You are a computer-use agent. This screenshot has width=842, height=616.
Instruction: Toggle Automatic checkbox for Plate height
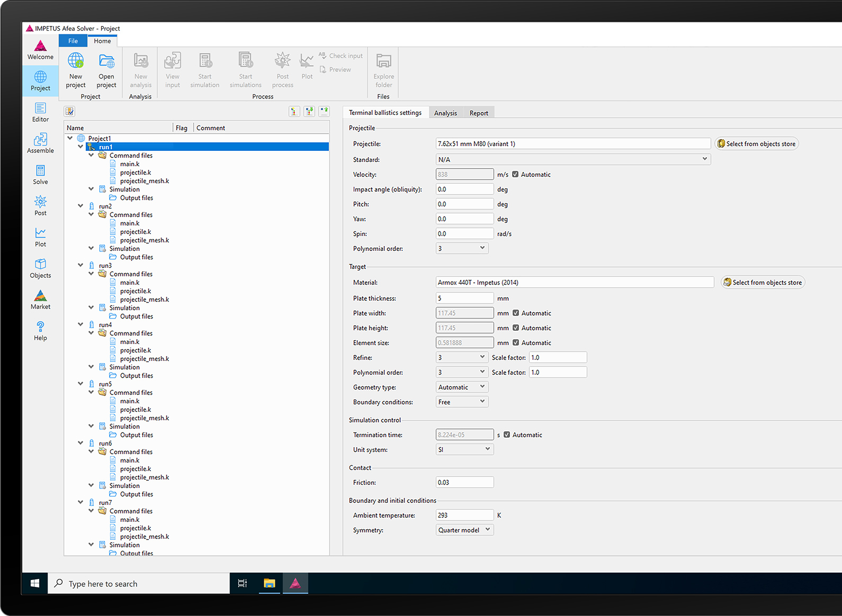click(516, 328)
